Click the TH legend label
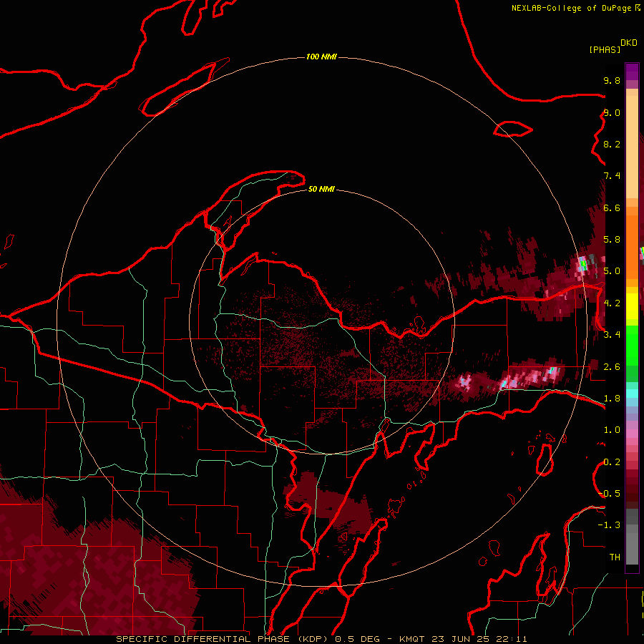 point(615,557)
